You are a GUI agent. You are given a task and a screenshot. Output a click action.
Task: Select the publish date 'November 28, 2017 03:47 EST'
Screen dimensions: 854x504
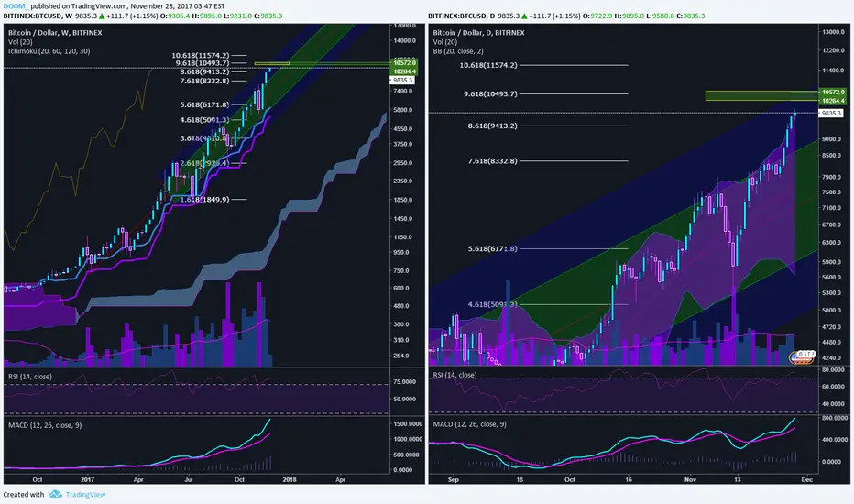pyautogui.click(x=178, y=6)
